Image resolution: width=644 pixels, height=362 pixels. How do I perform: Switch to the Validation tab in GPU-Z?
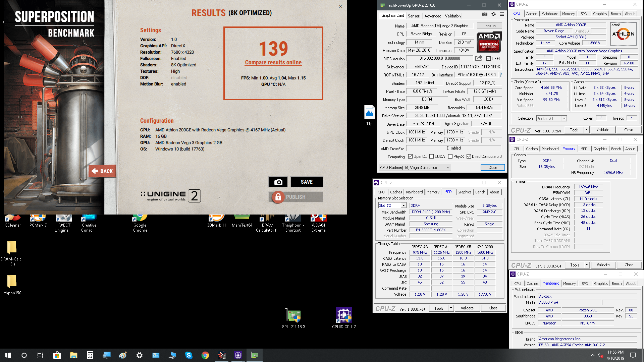tap(453, 16)
